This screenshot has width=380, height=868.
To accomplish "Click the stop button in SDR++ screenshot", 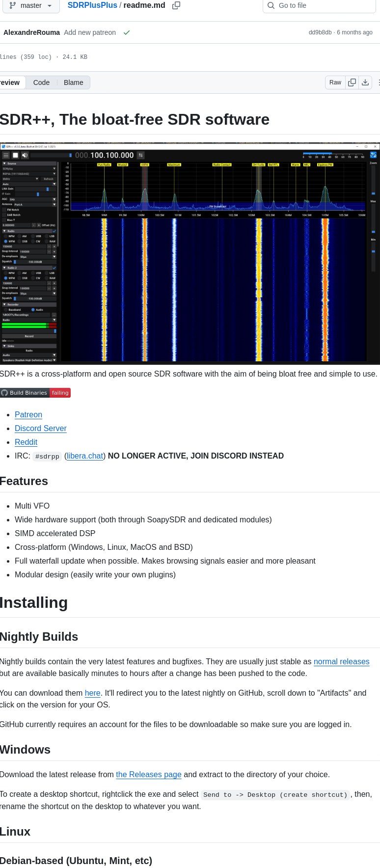I will (x=15, y=155).
